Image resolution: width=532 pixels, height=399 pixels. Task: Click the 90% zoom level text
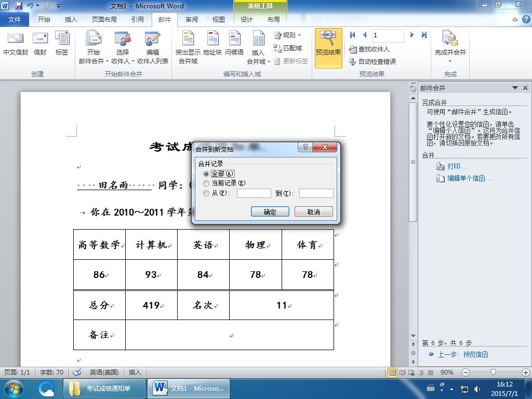(x=447, y=372)
